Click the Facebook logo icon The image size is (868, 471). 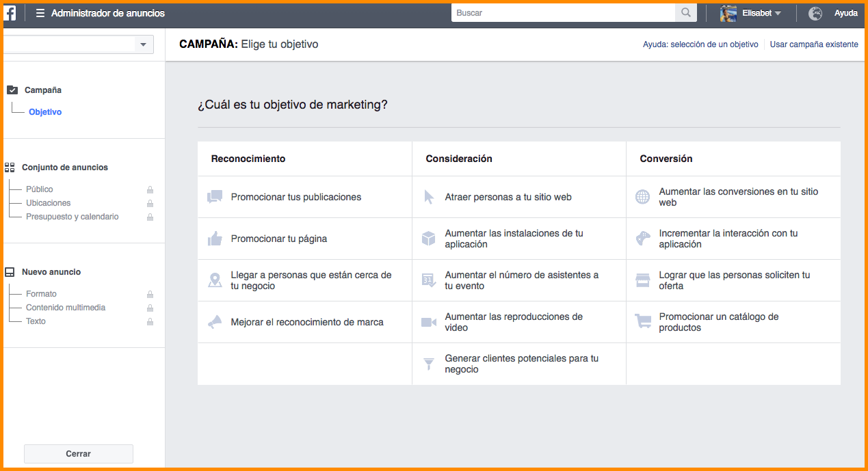click(x=10, y=13)
